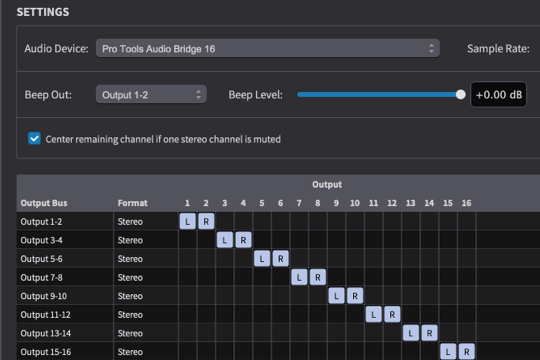
Task: Click output column header 16
Action: click(x=466, y=203)
